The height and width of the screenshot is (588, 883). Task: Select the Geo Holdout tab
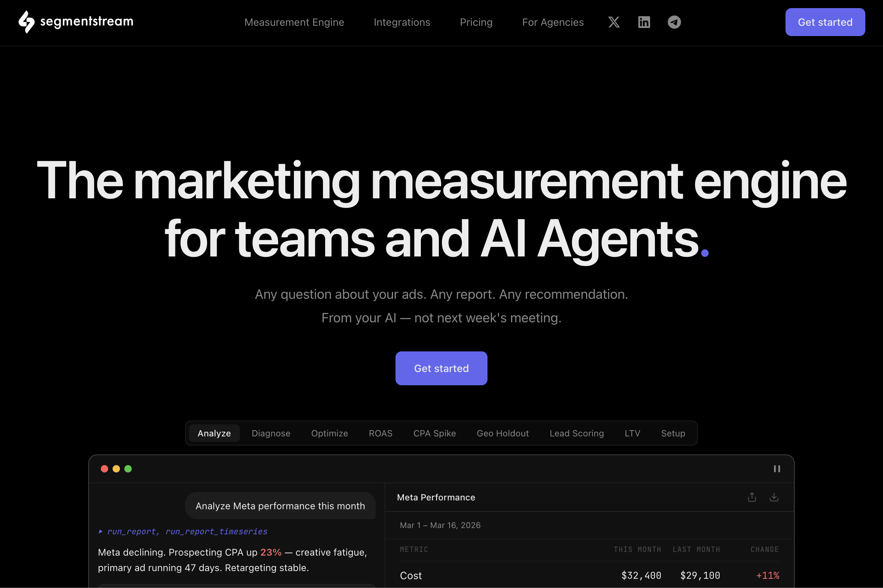[503, 433]
